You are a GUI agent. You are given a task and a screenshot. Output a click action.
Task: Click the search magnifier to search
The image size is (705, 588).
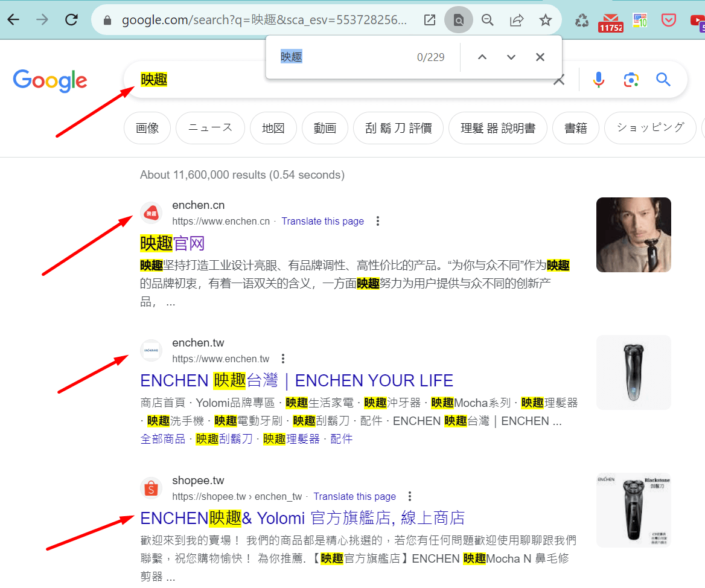point(663,79)
